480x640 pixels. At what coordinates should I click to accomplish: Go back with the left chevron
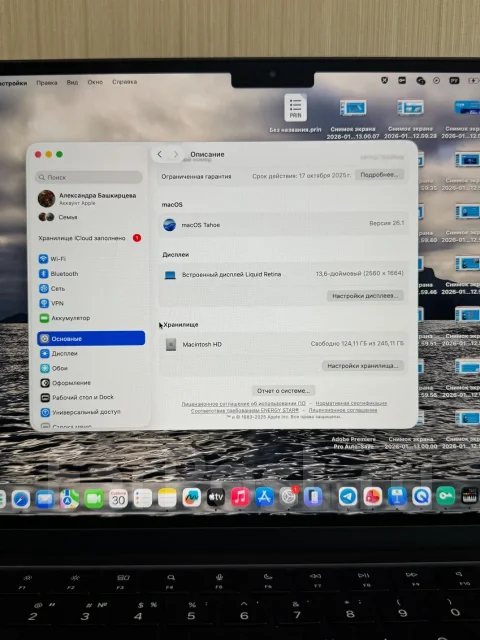coord(160,154)
